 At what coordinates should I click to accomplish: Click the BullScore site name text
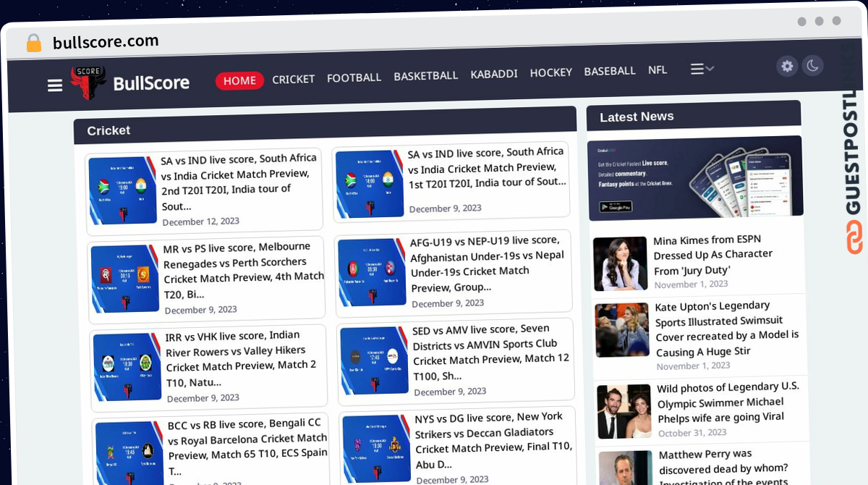151,83
